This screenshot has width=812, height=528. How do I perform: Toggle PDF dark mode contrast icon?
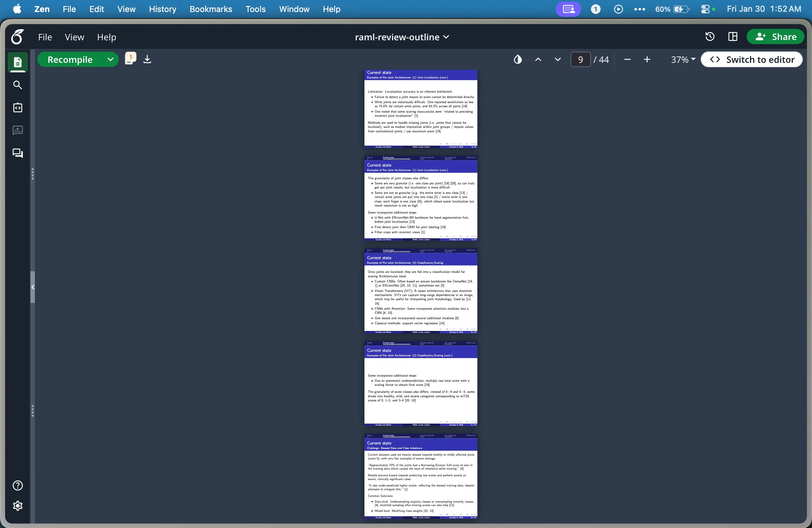tap(518, 60)
